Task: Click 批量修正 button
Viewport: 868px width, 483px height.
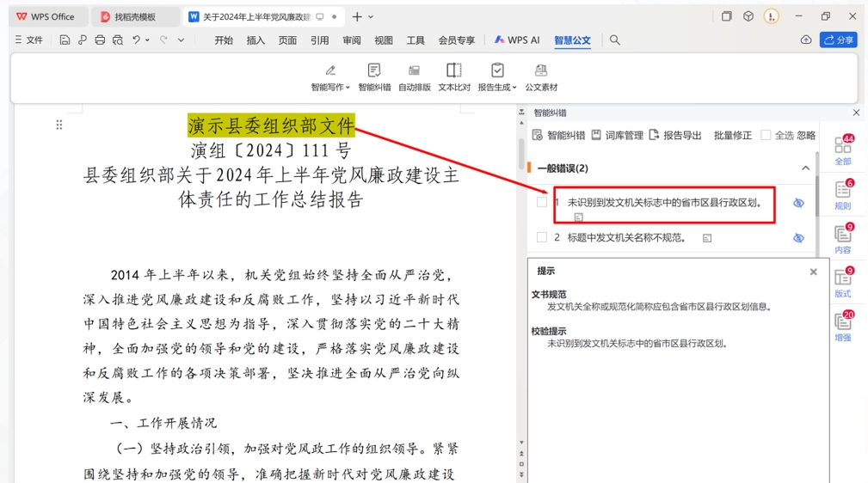Action: coord(732,135)
